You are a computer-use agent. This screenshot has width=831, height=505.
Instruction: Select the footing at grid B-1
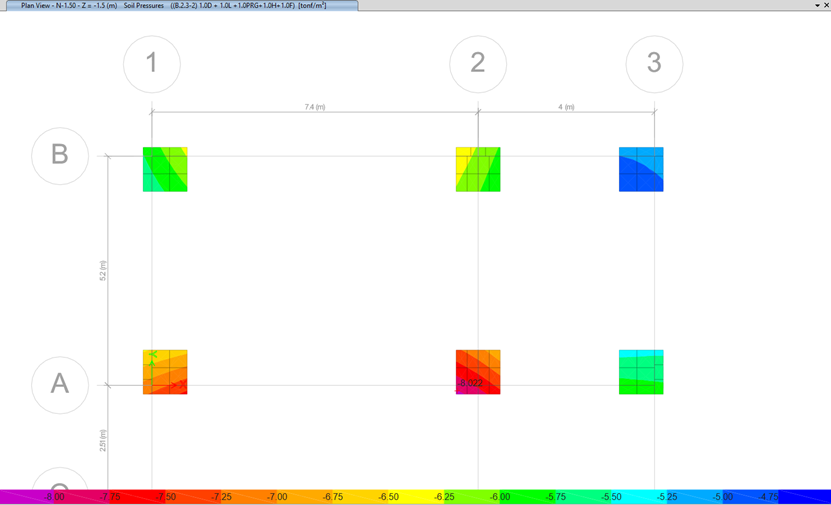165,169
